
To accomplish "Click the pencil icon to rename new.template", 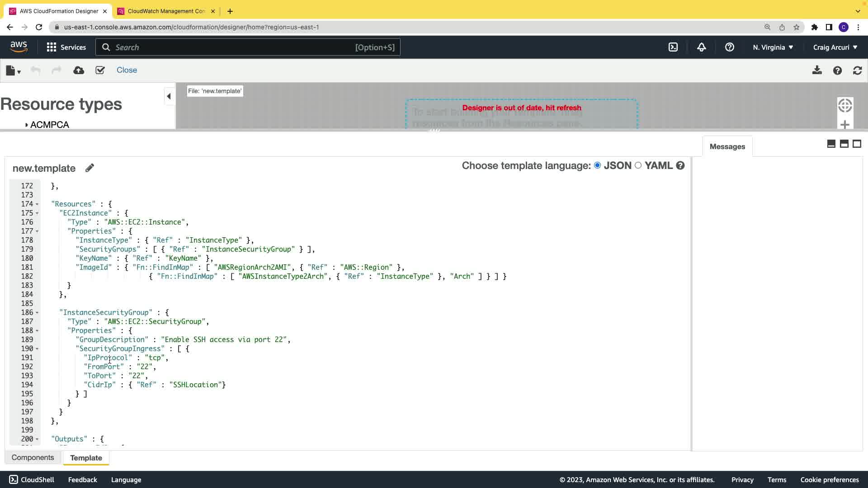I will [x=90, y=168].
